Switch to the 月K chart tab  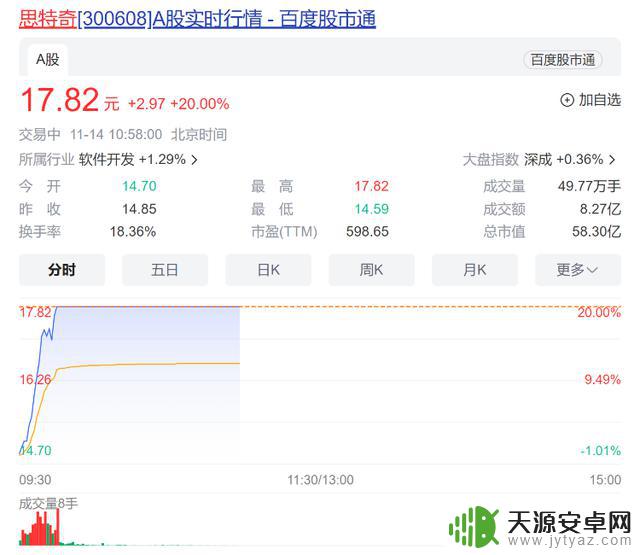pos(475,270)
